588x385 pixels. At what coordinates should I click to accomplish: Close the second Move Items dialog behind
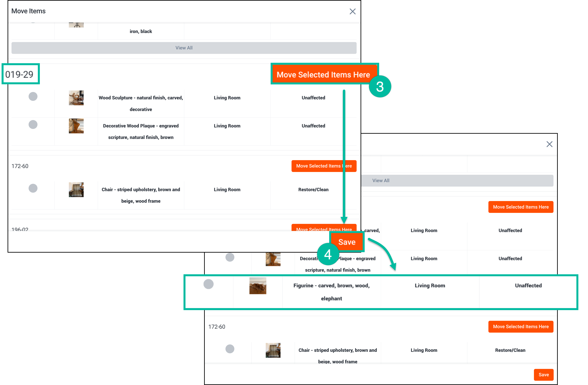click(549, 144)
